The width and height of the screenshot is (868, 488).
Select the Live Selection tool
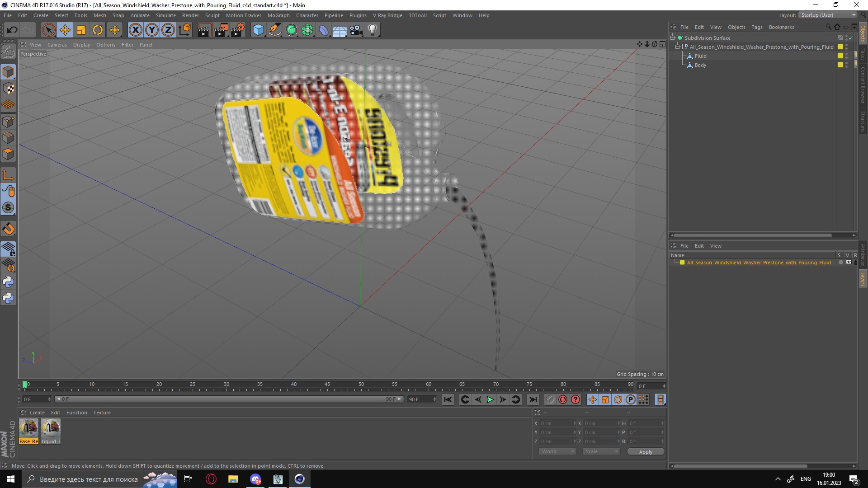[x=48, y=30]
